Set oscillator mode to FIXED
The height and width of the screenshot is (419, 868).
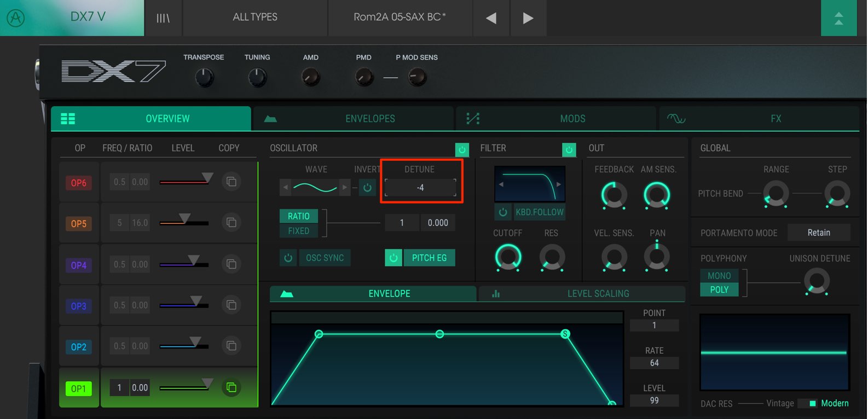pyautogui.click(x=299, y=231)
